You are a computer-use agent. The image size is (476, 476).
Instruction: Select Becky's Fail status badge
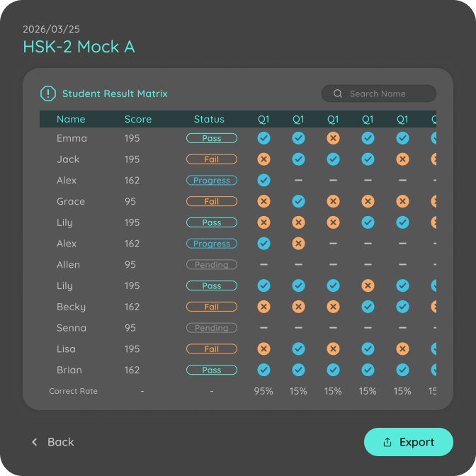click(x=212, y=307)
